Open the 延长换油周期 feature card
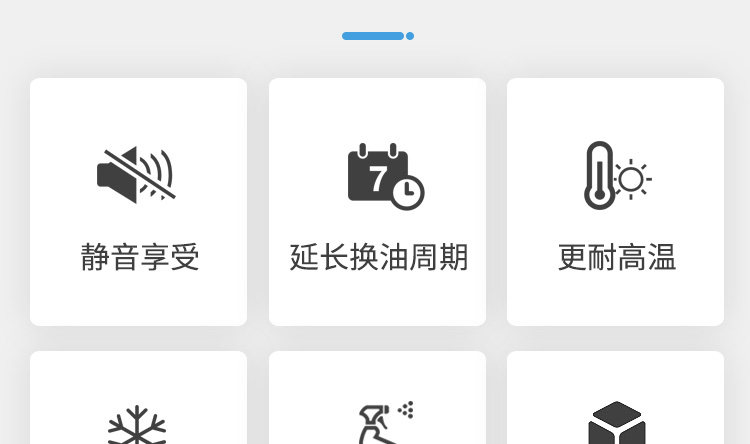The image size is (750, 444). pyautogui.click(x=377, y=202)
